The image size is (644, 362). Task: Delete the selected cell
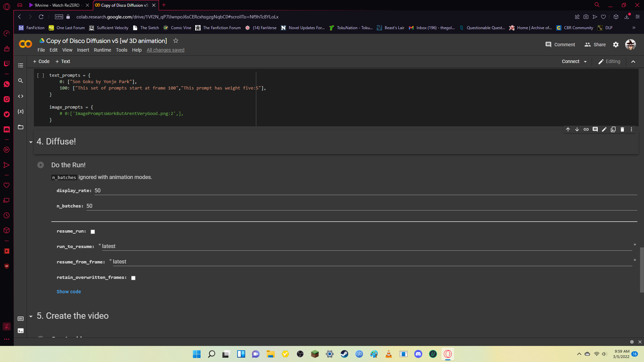pyautogui.click(x=622, y=129)
